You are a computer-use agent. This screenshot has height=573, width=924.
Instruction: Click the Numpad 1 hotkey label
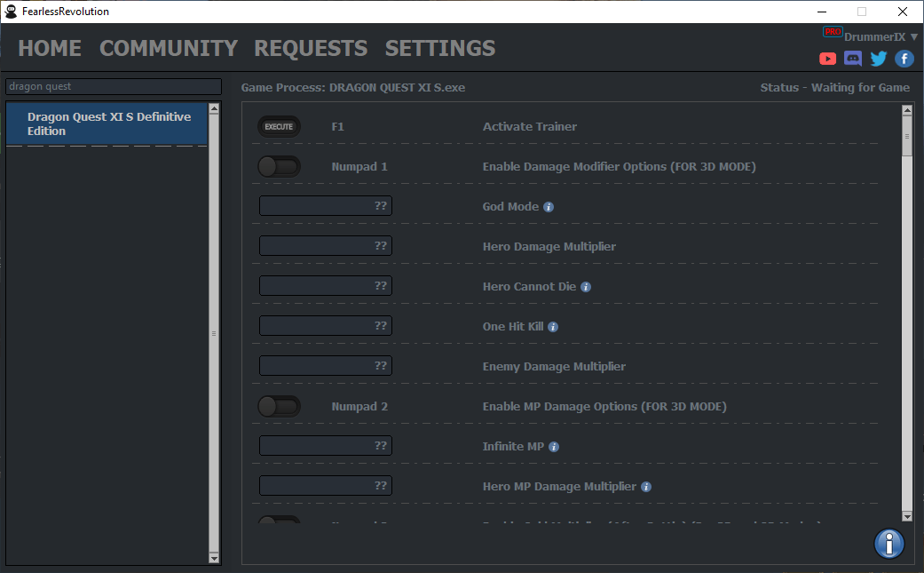click(x=359, y=167)
